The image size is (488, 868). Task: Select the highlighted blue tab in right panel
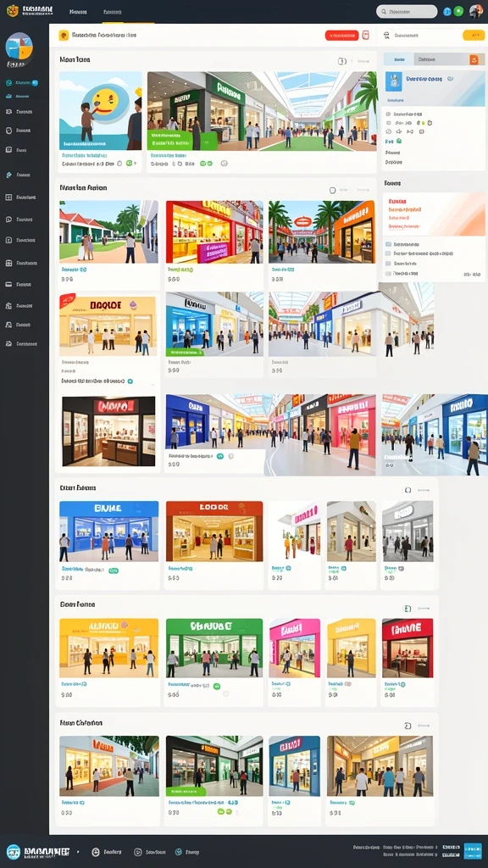[x=398, y=59]
